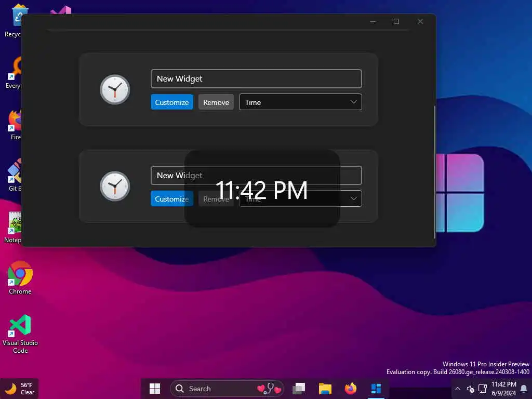
Task: Show hidden system tray icons
Action: [x=458, y=389]
